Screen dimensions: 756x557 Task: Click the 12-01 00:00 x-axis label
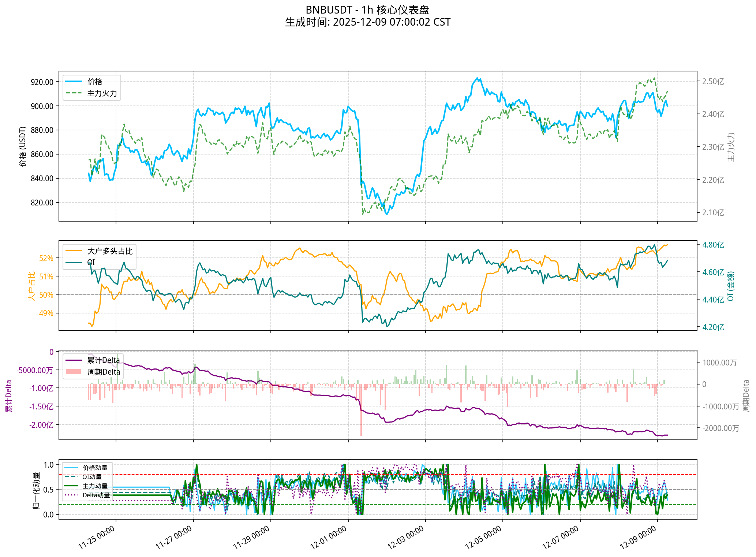pyautogui.click(x=329, y=537)
